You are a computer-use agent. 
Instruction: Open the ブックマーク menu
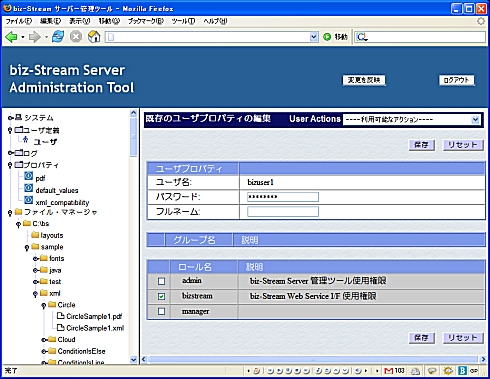146,21
